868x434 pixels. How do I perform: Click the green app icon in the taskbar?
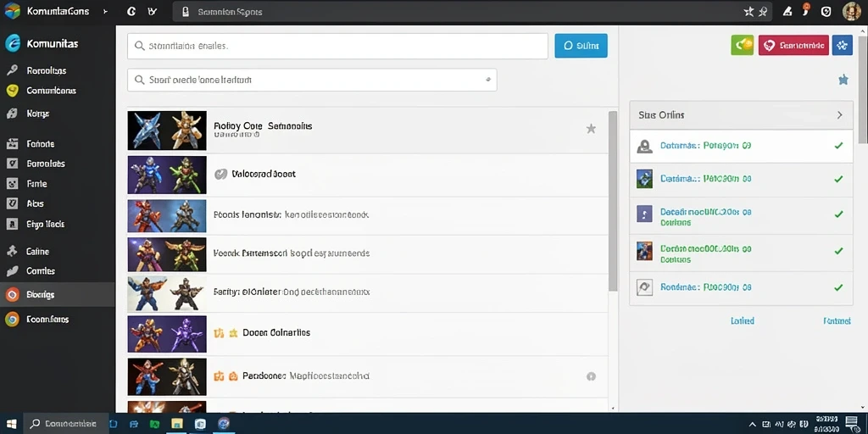pyautogui.click(x=154, y=424)
